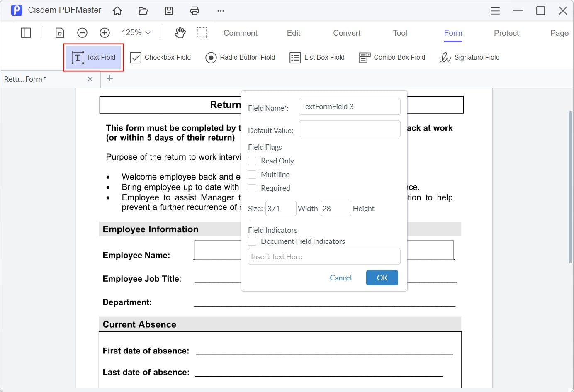This screenshot has width=574, height=392.
Task: Confirm field settings with OK
Action: [382, 278]
